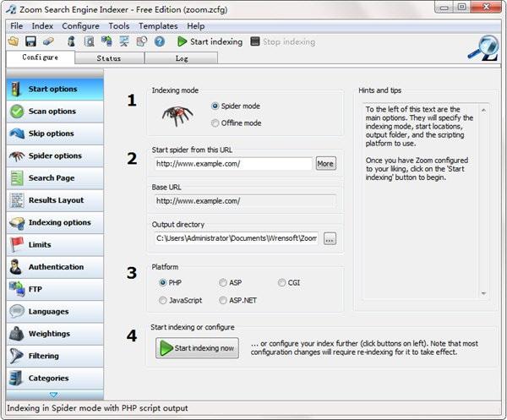Open the Index menu

(x=42, y=26)
